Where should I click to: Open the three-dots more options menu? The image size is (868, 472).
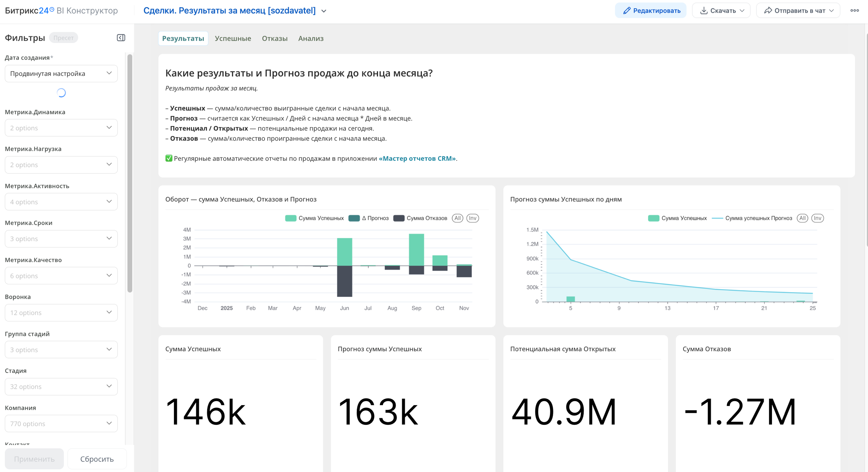855,11
